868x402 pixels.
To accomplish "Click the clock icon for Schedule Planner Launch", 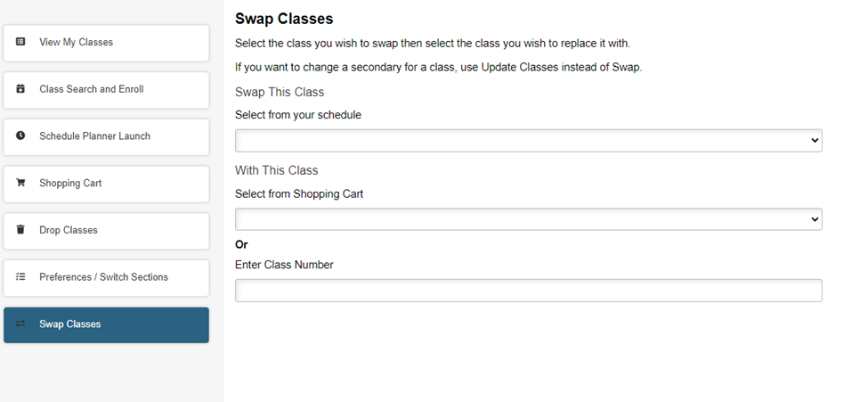I will pos(20,135).
